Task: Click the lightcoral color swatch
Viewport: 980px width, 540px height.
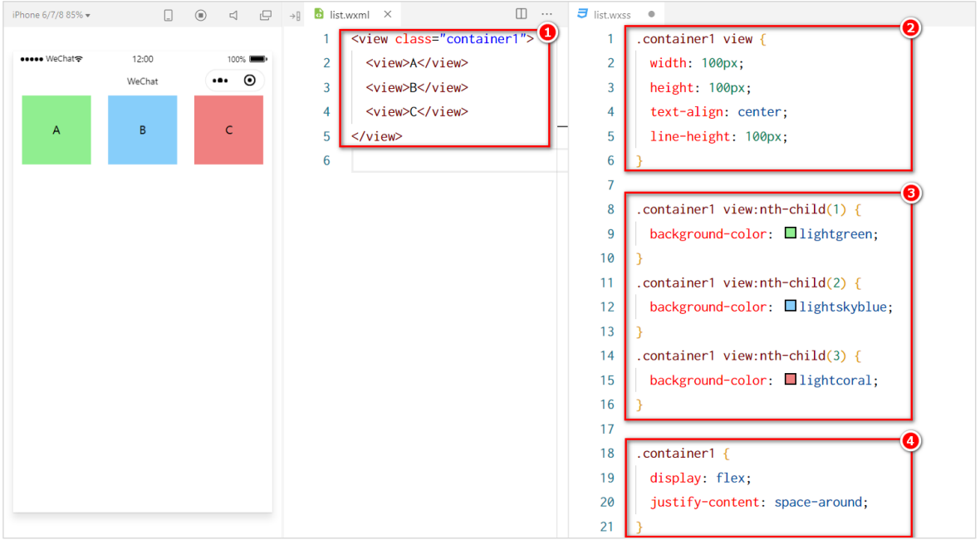Action: tap(791, 380)
